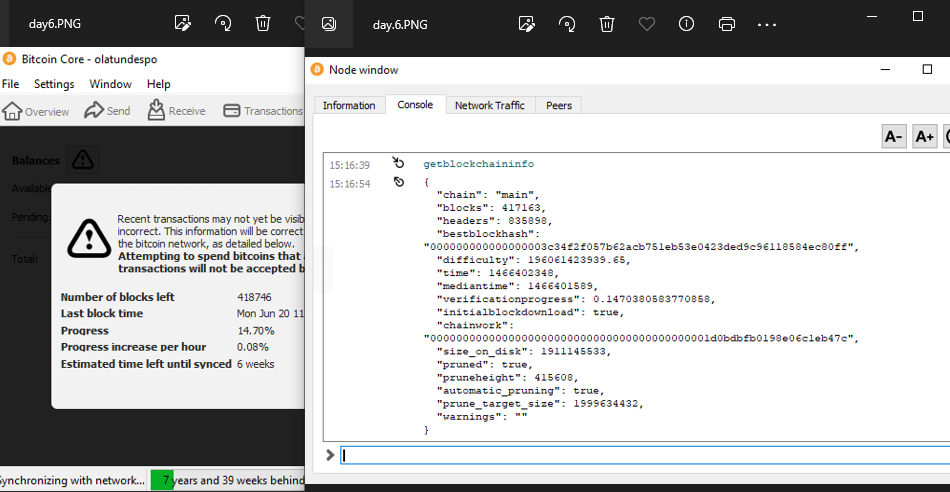950x492 pixels.
Task: Click the 15:16:54 timestamp in console
Action: point(350,184)
